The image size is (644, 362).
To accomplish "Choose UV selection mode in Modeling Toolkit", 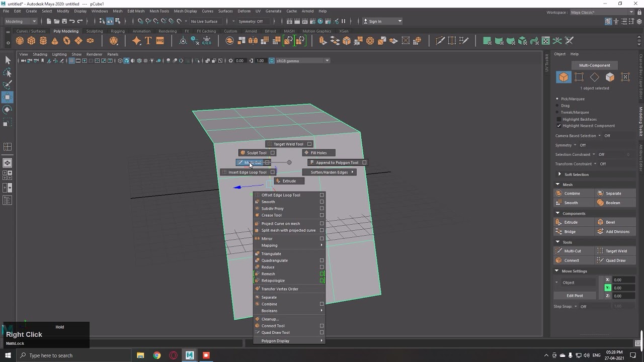I will (x=625, y=77).
